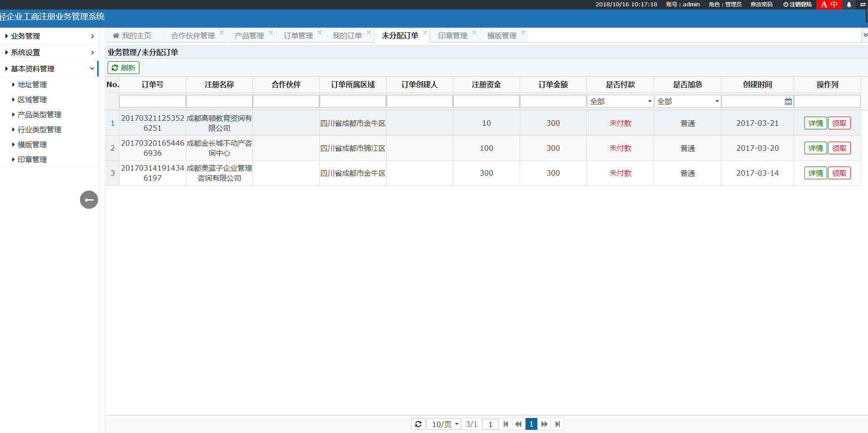The height and width of the screenshot is (433, 868).
Task: Click the sidebar collapse arrow button
Action: coord(89,200)
